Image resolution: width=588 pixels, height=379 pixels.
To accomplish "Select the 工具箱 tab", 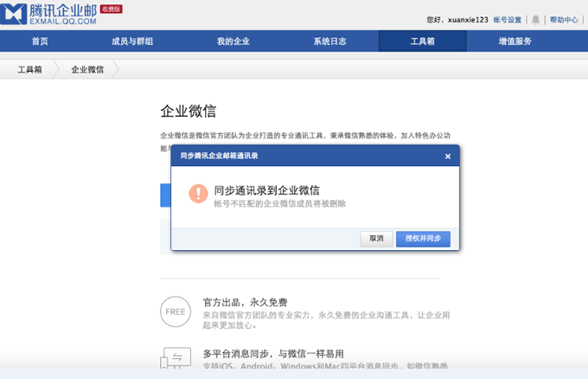I will [x=422, y=42].
